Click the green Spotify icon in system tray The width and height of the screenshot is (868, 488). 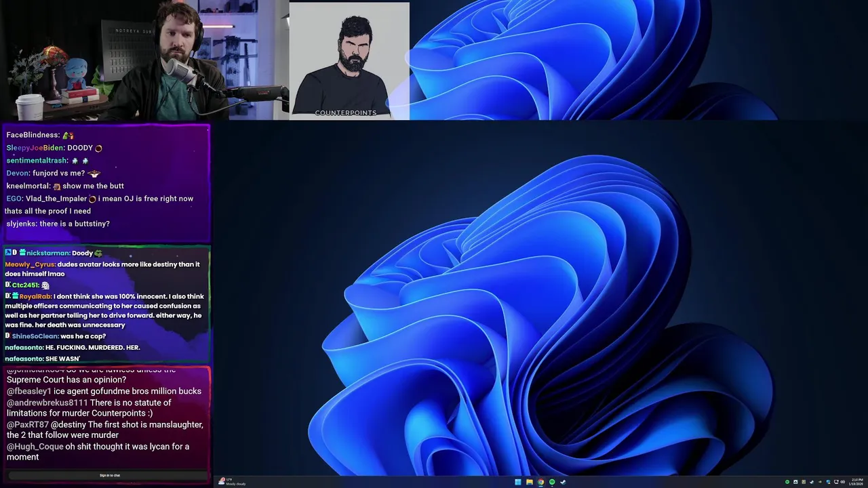point(787,482)
